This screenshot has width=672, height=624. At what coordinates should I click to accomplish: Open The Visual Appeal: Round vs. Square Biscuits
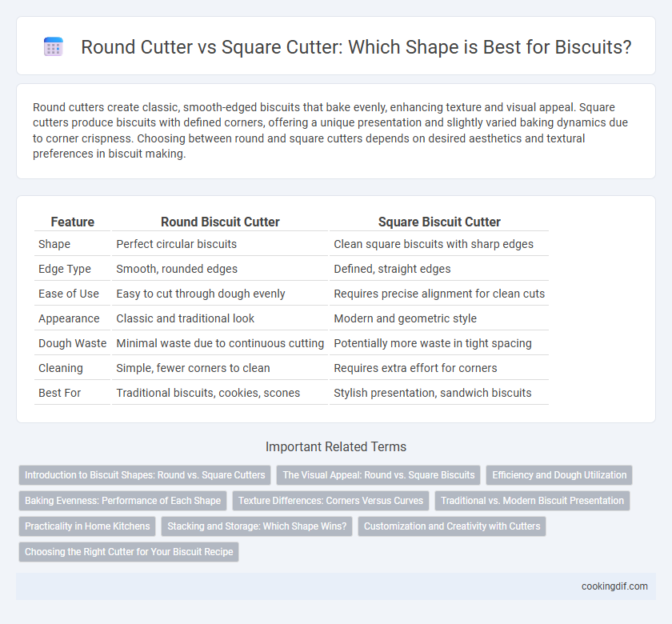pos(378,475)
